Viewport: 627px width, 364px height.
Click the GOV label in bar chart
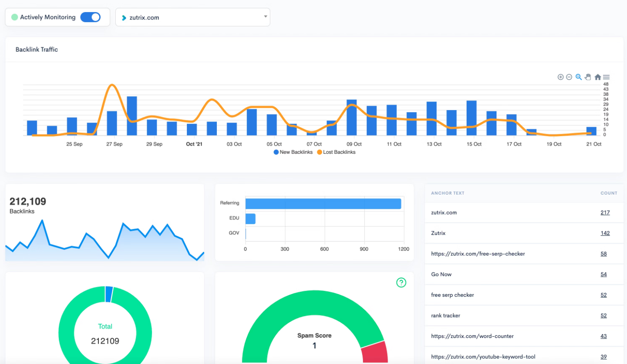(234, 233)
